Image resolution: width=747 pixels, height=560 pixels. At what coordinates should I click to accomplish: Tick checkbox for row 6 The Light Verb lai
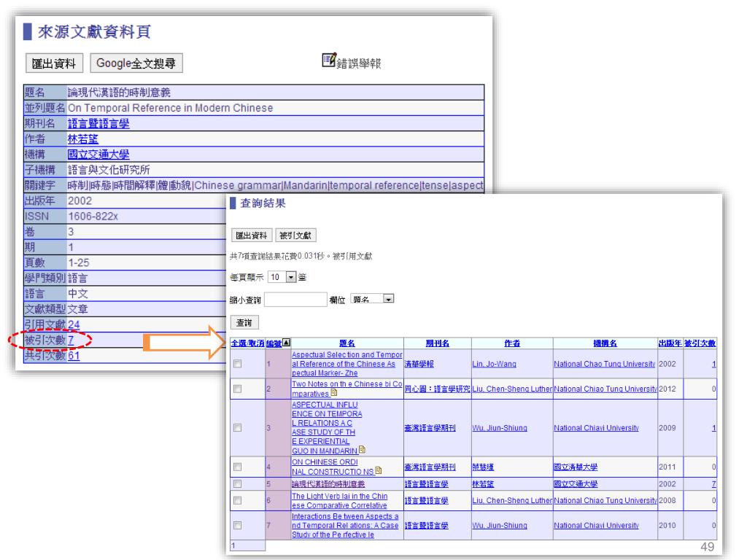pyautogui.click(x=237, y=500)
